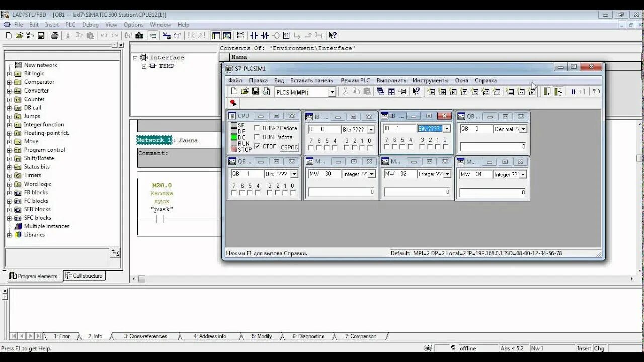Open Debug menu in LAD/STL/FBD
644x362 pixels.
tap(90, 25)
